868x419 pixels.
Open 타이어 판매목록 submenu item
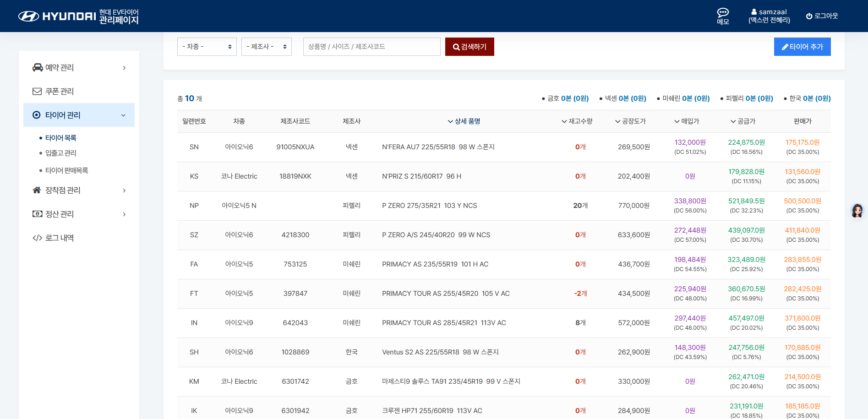(x=66, y=170)
